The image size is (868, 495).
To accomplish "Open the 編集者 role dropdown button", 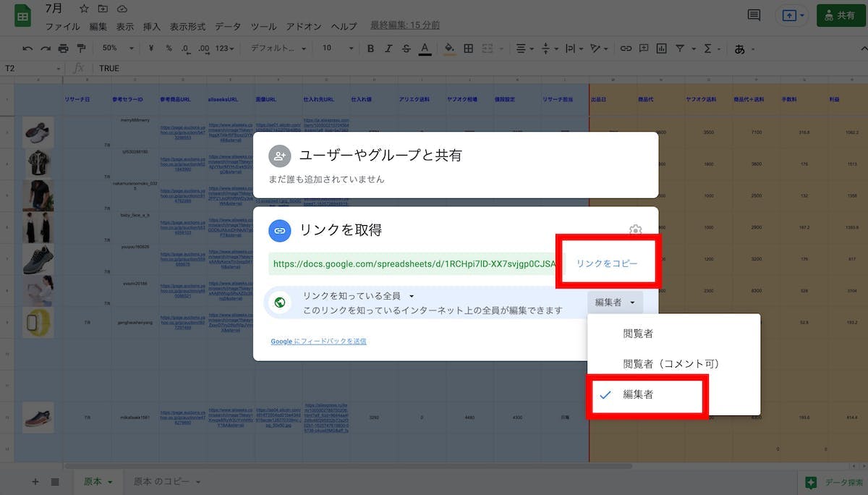I will click(615, 302).
